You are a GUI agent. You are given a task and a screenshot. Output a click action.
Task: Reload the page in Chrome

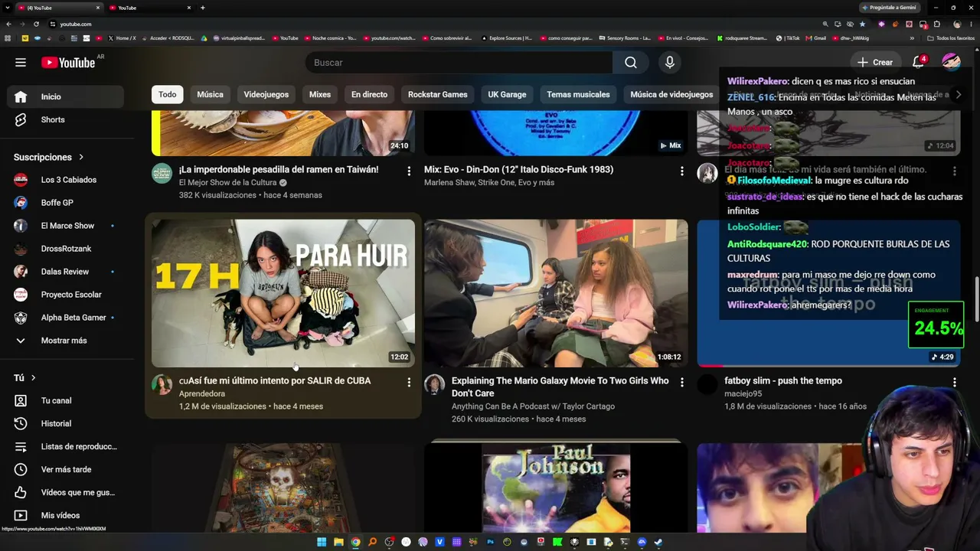point(36,24)
